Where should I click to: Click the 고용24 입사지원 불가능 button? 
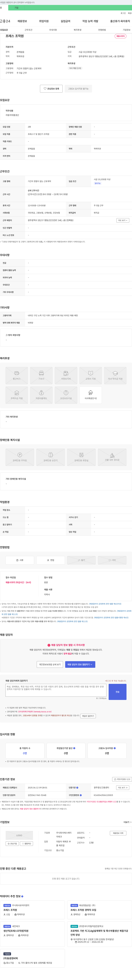point(78,89)
